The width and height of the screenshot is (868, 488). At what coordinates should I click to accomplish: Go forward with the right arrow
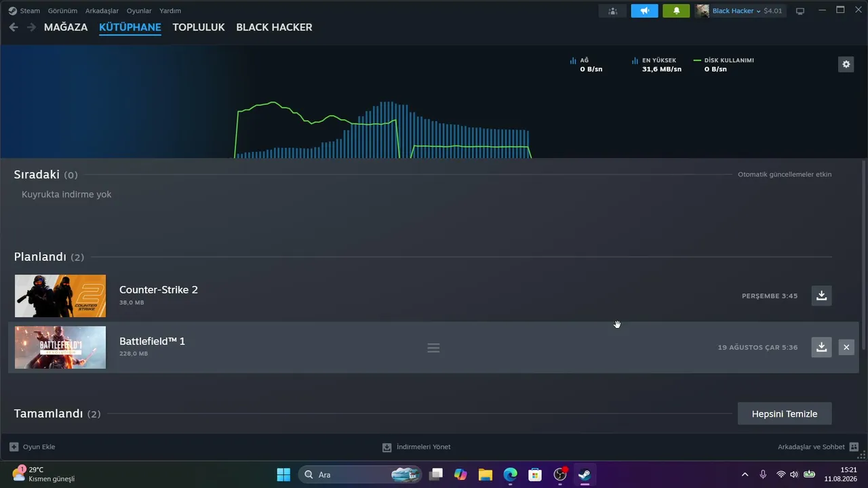[31, 27]
